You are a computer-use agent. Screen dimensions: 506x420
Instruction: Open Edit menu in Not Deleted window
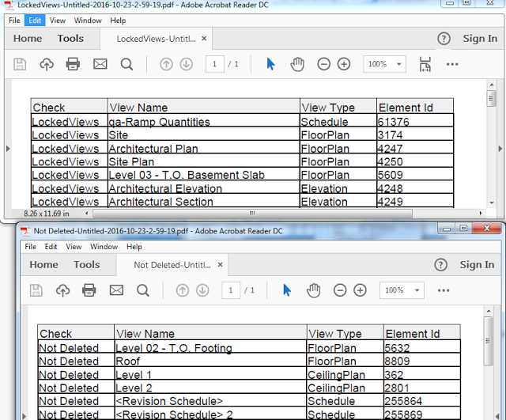(51, 247)
